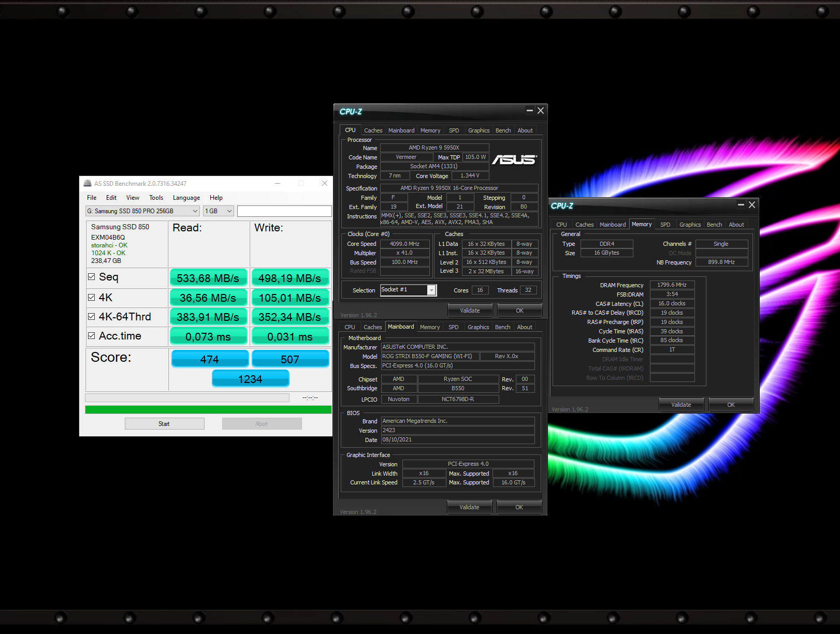Minimize the CPU-Z Memory window
Image resolution: width=840 pixels, height=634 pixels.
(741, 205)
